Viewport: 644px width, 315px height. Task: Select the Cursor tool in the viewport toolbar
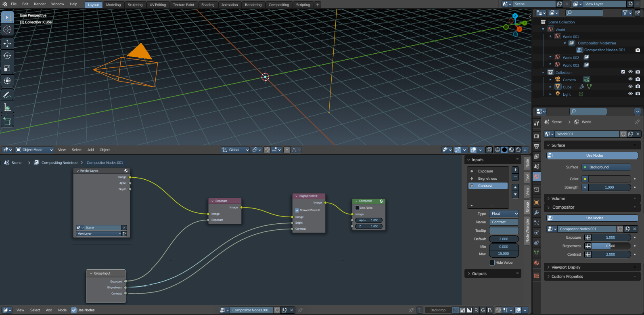click(7, 30)
